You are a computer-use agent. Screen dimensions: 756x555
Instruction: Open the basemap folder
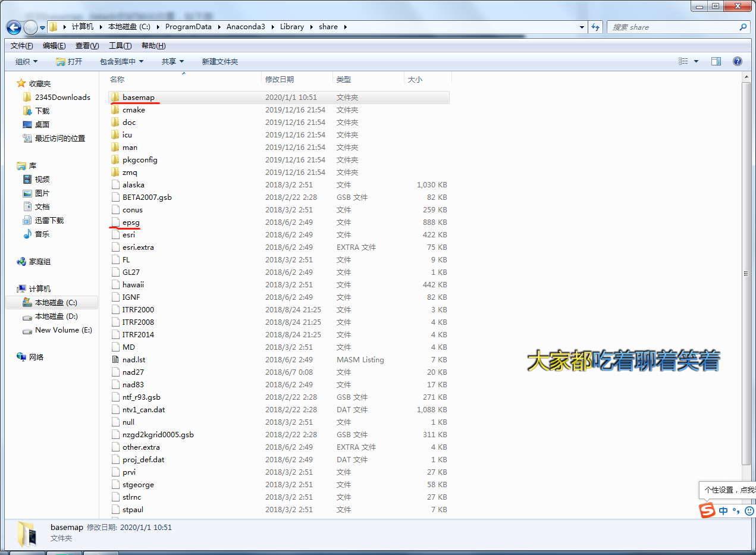[138, 97]
